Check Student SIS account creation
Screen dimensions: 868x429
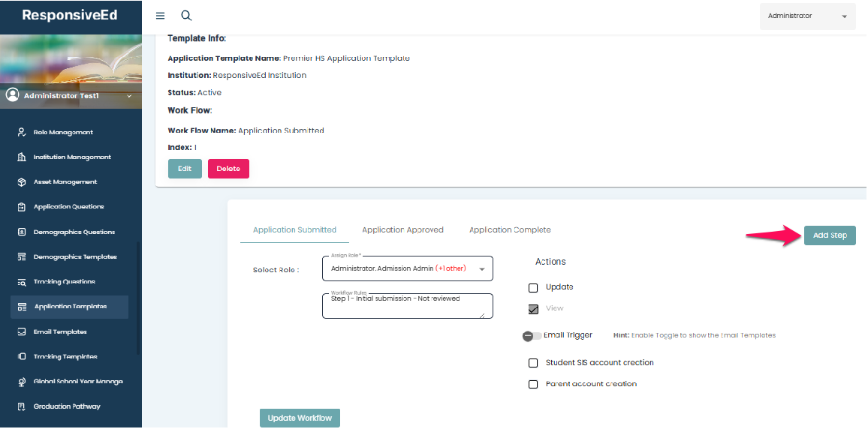[533, 363]
